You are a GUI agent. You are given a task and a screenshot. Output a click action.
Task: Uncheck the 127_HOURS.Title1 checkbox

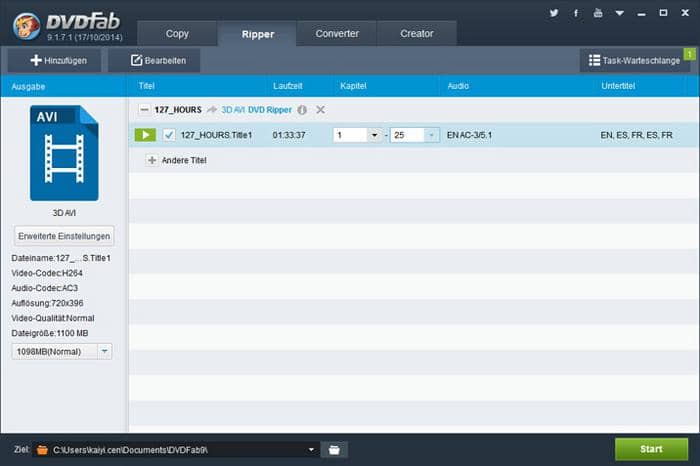click(169, 135)
